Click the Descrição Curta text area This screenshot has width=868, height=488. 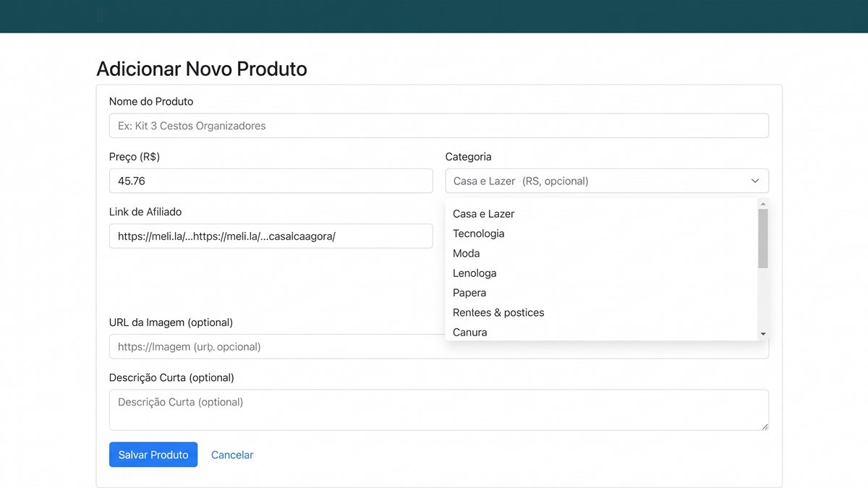coord(438,410)
